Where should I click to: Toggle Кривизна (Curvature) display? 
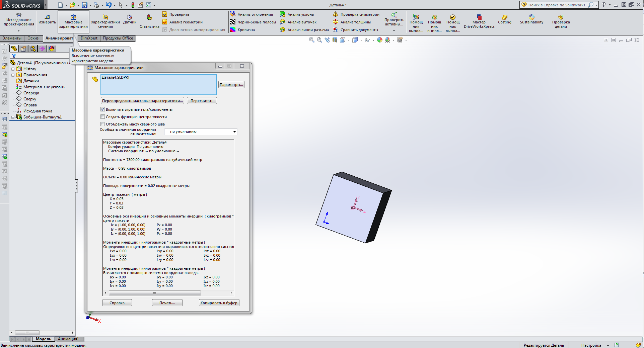point(242,30)
